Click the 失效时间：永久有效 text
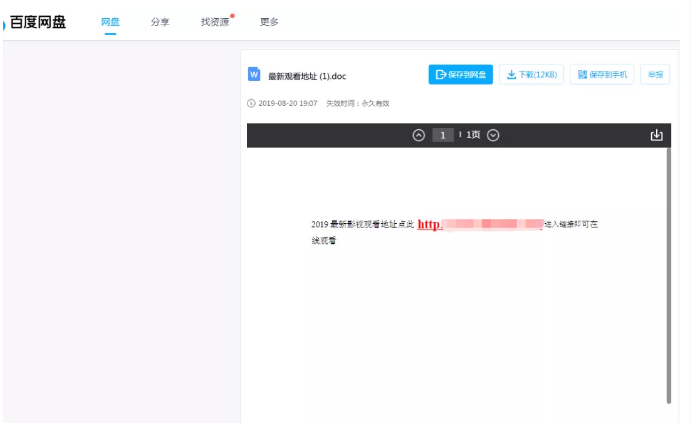 click(358, 104)
